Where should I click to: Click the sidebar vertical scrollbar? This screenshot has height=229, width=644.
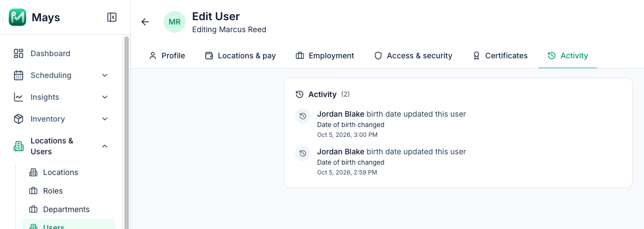[127, 132]
